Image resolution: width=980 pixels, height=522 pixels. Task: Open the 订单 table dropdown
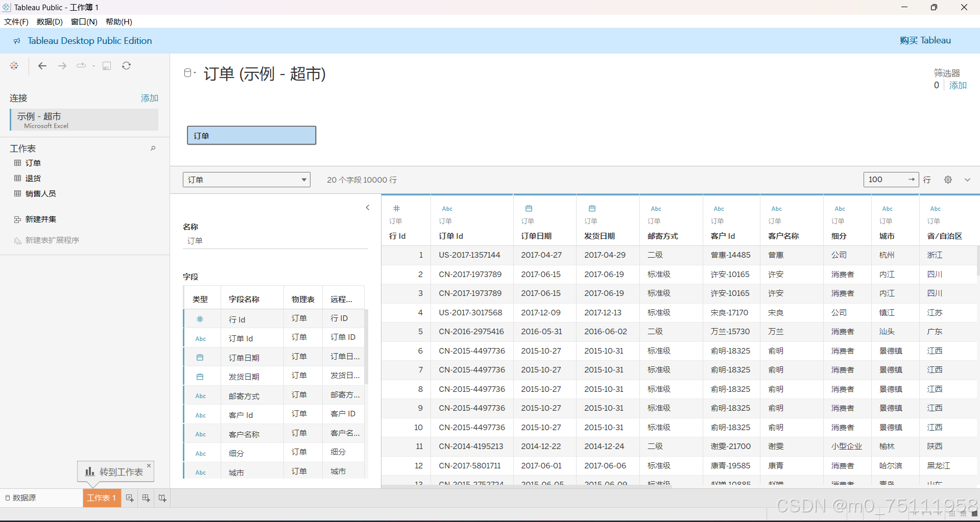247,180
